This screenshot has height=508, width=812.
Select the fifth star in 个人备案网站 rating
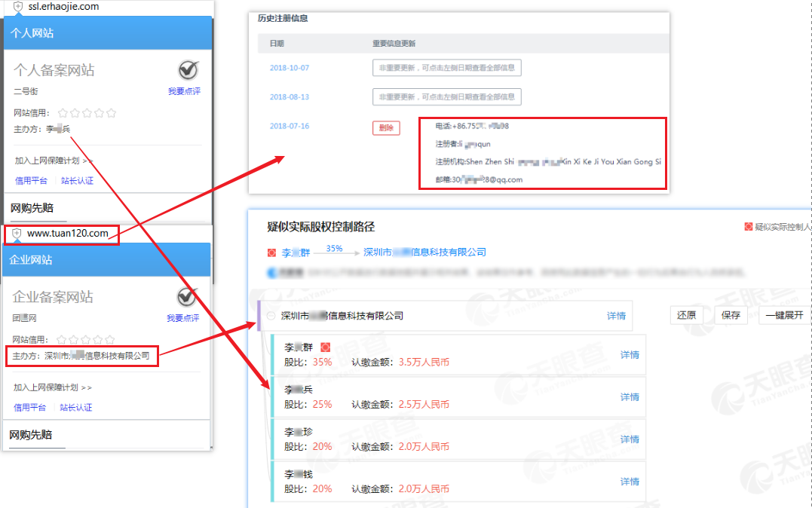click(110, 112)
